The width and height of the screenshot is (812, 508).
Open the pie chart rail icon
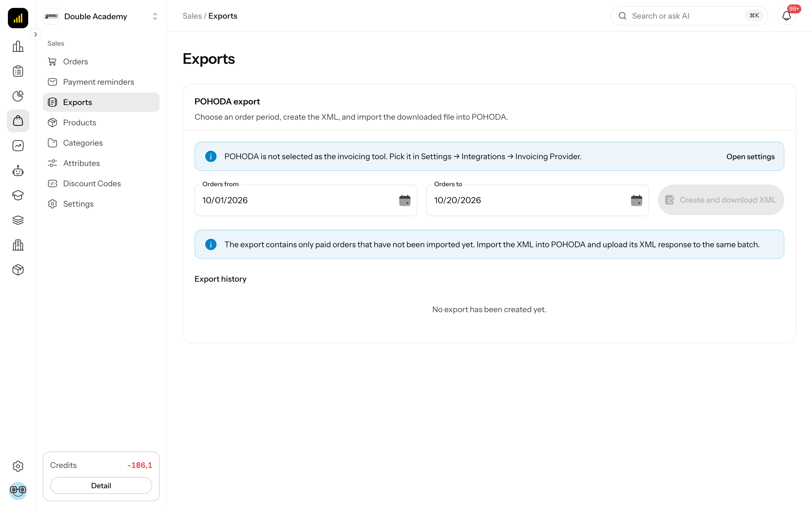click(18, 96)
